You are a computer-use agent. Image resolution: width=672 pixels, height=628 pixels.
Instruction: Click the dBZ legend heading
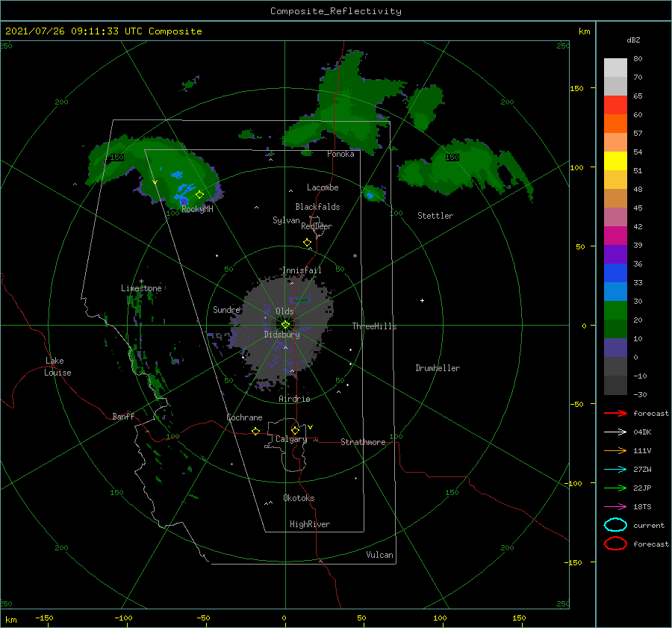coord(633,40)
